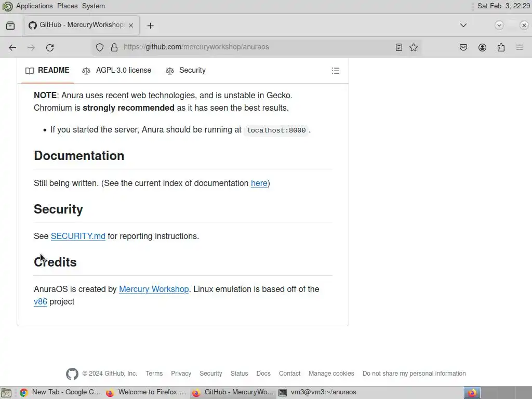Click the GitHub logo in the footer

coord(72,374)
